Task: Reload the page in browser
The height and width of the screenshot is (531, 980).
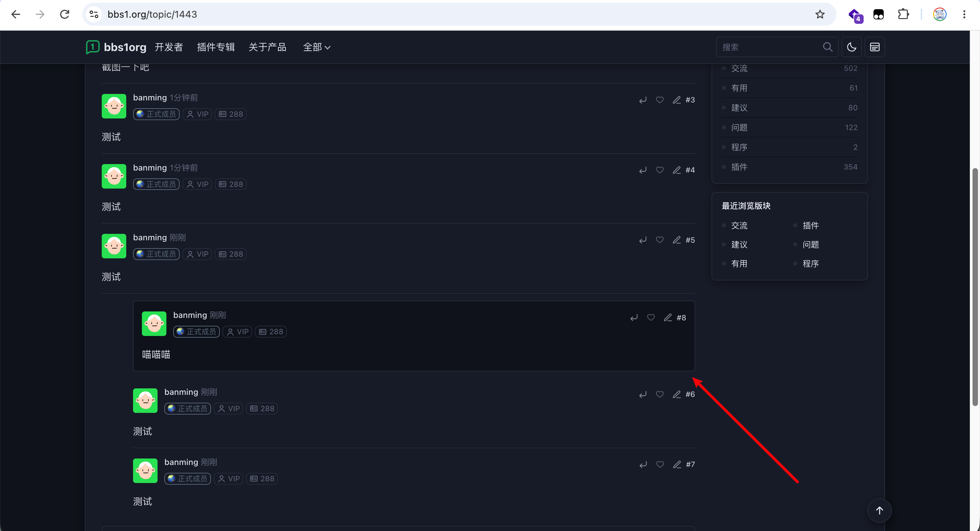Action: 65,14
